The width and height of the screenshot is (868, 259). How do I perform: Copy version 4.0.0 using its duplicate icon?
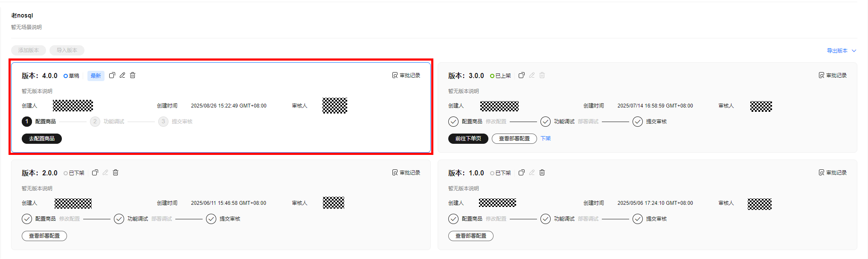(x=112, y=75)
